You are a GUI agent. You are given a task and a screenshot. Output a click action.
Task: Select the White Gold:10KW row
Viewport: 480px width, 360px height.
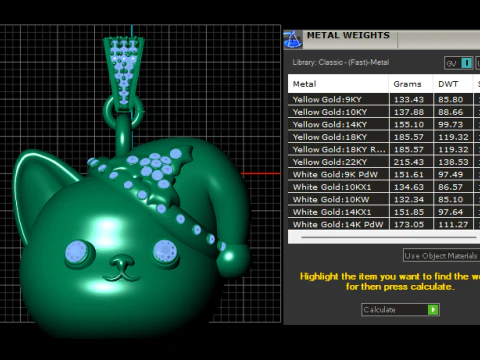pyautogui.click(x=384, y=199)
